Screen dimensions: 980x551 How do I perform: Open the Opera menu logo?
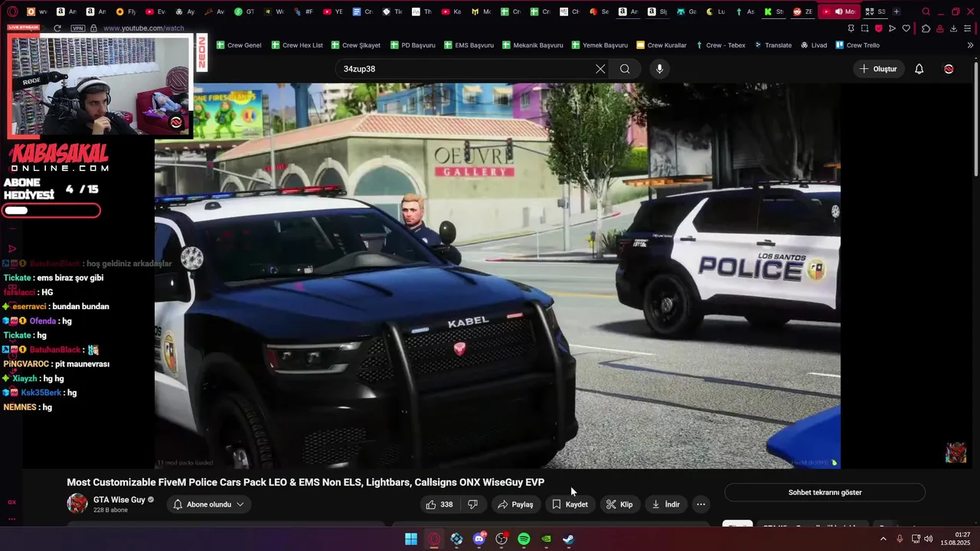coord(12,11)
